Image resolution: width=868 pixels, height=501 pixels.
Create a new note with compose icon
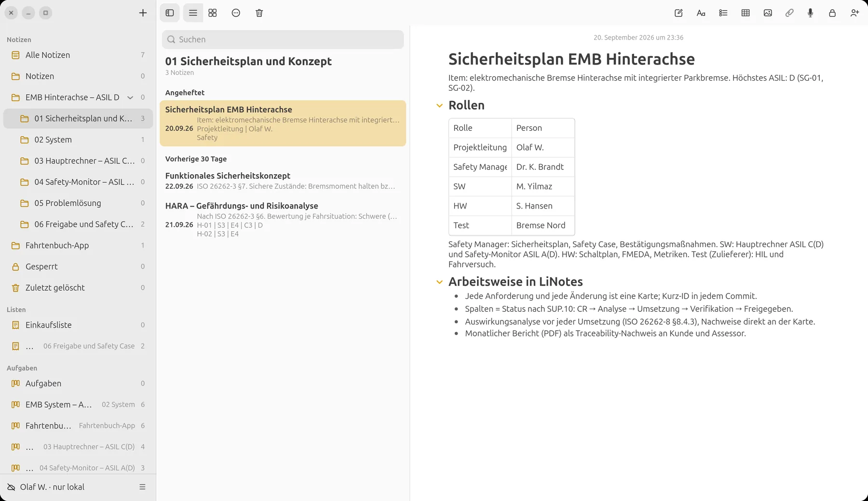click(678, 13)
